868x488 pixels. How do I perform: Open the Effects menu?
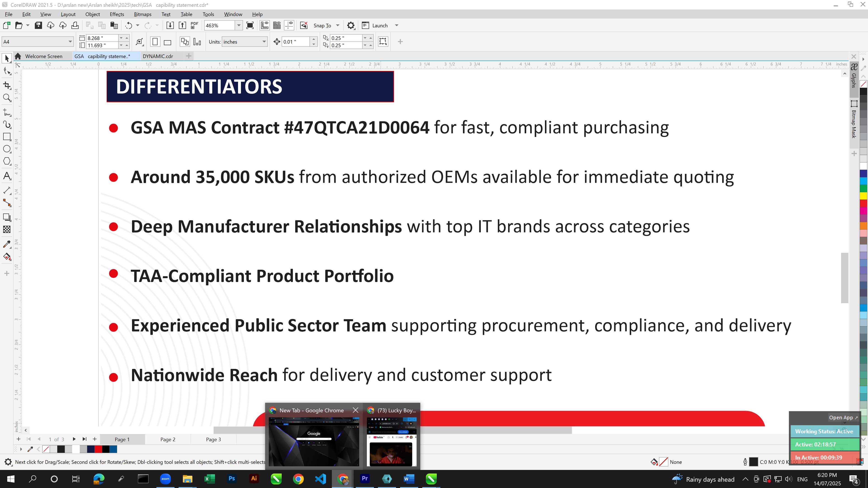tap(117, 14)
